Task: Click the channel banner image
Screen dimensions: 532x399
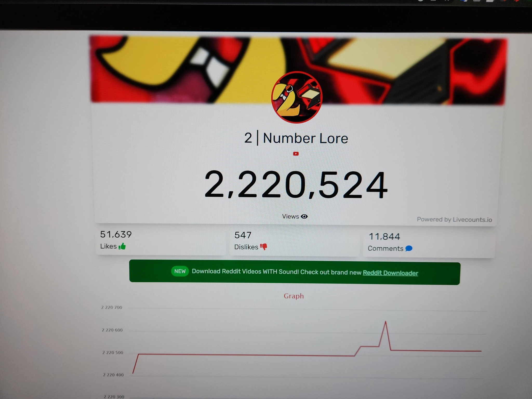Action: [298, 70]
